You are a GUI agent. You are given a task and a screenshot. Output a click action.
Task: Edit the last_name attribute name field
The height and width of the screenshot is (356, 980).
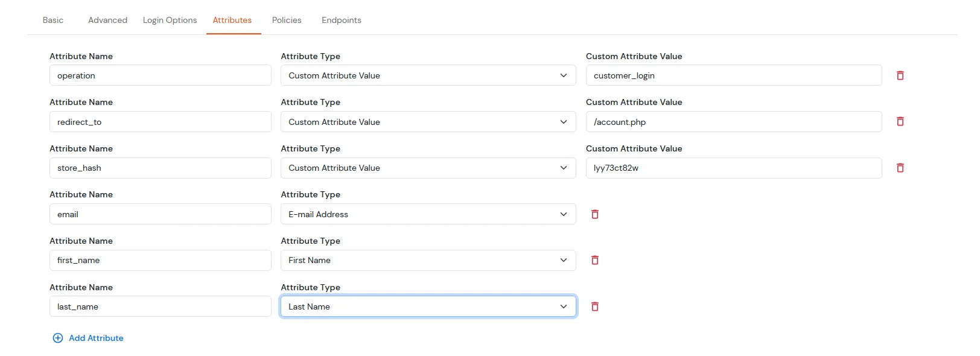tap(160, 307)
